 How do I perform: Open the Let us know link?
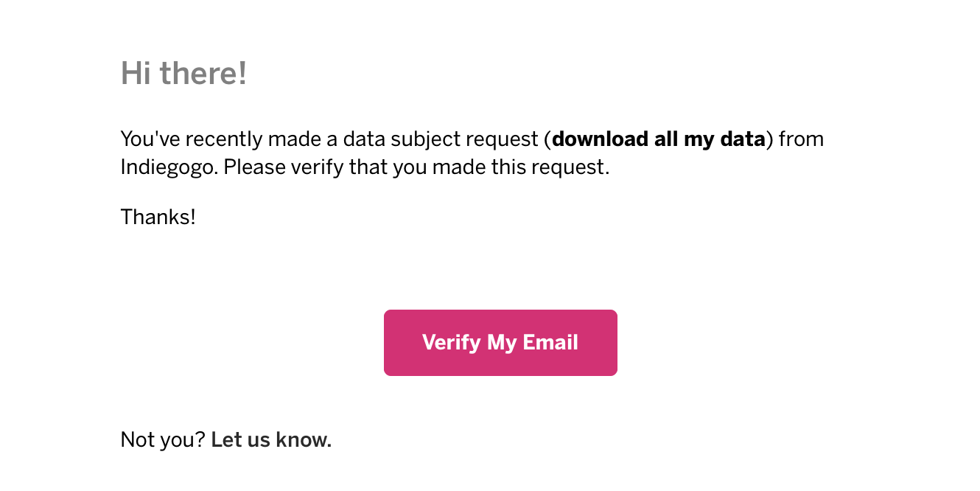(271, 440)
